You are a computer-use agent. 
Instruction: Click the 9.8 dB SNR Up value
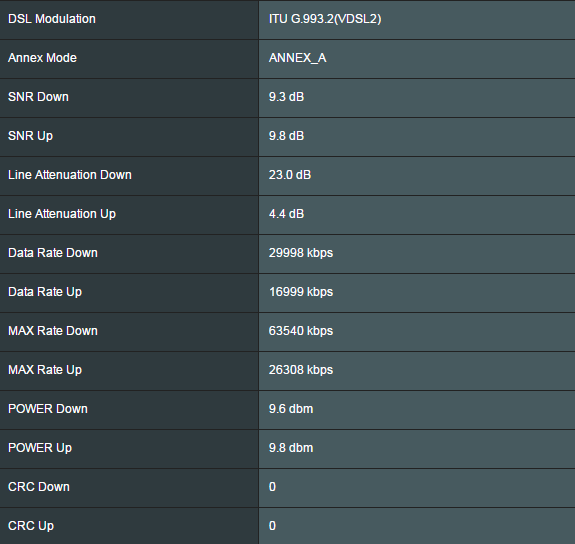[x=286, y=136]
